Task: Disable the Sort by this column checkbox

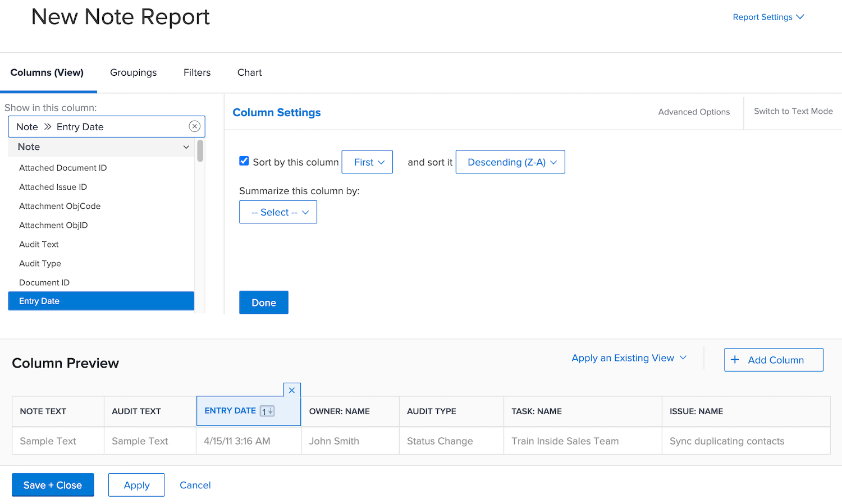Action: click(x=244, y=161)
